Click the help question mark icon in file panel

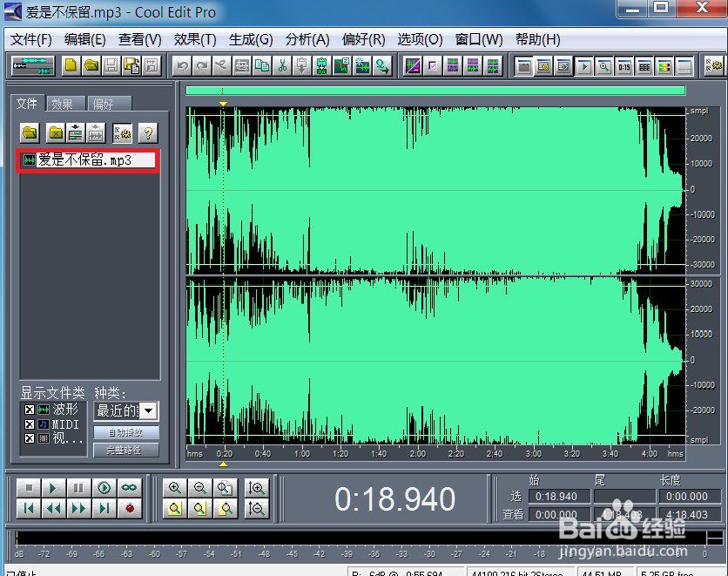(148, 133)
